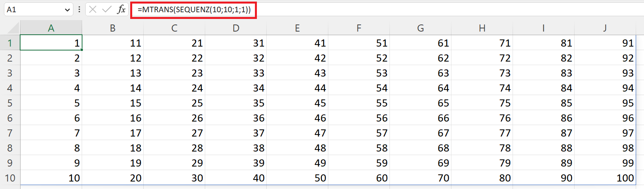
Task: Click the three-dot handle beside the Name Box
Action: tap(79, 9)
